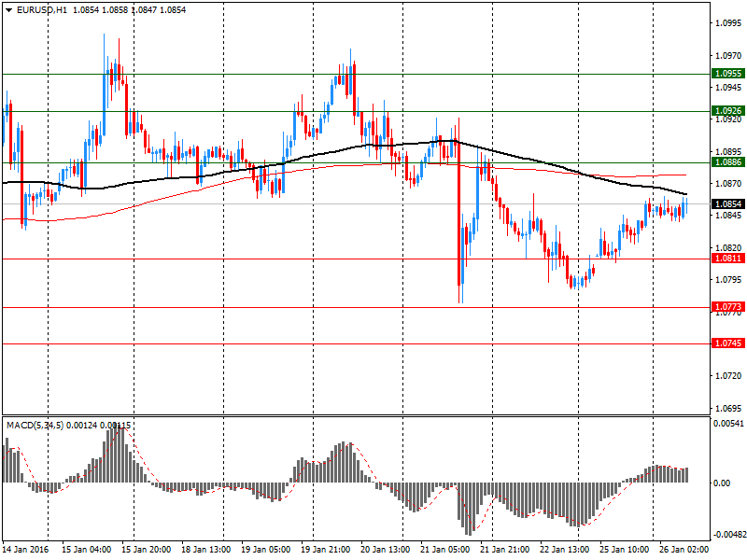Click the 25 Jan 10:00 time label

[625, 549]
